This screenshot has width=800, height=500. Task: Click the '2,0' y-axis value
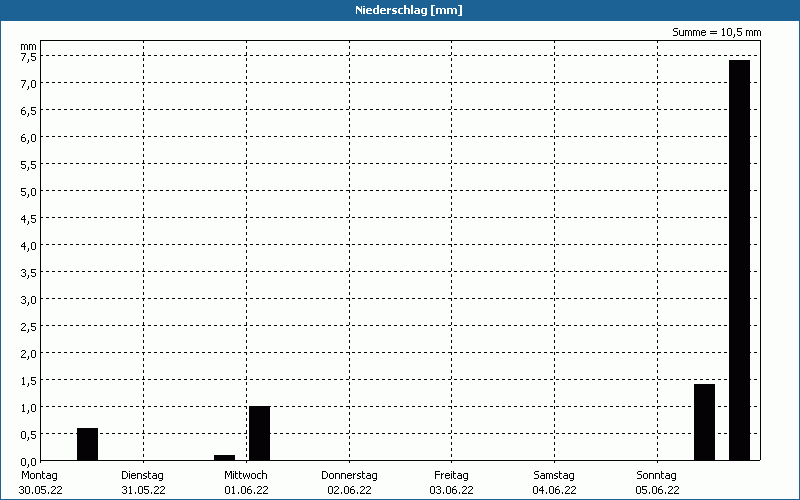[29, 354]
